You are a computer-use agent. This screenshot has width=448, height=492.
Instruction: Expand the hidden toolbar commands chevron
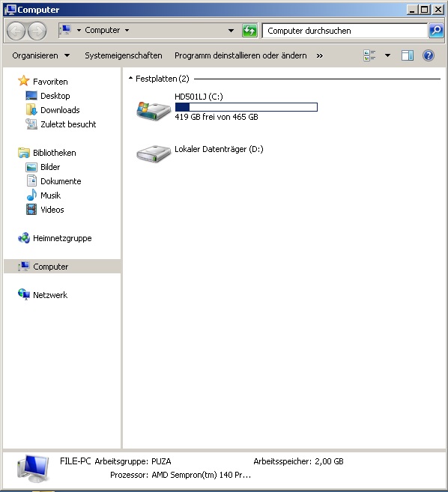(320, 56)
